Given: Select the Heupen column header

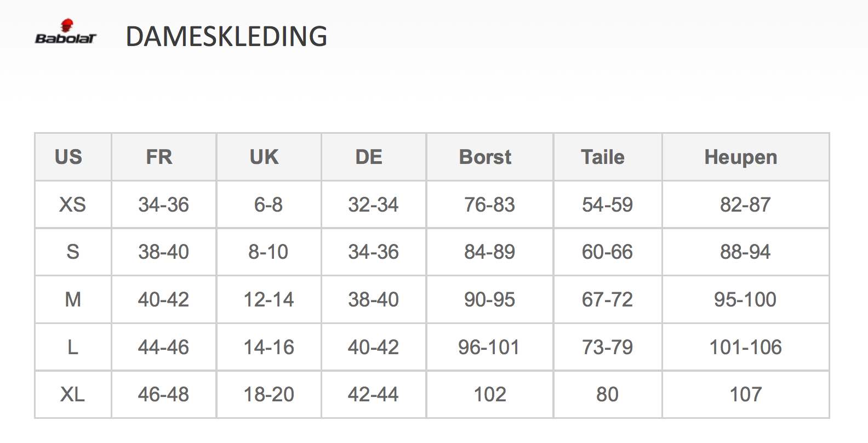Looking at the screenshot, I should point(741,157).
